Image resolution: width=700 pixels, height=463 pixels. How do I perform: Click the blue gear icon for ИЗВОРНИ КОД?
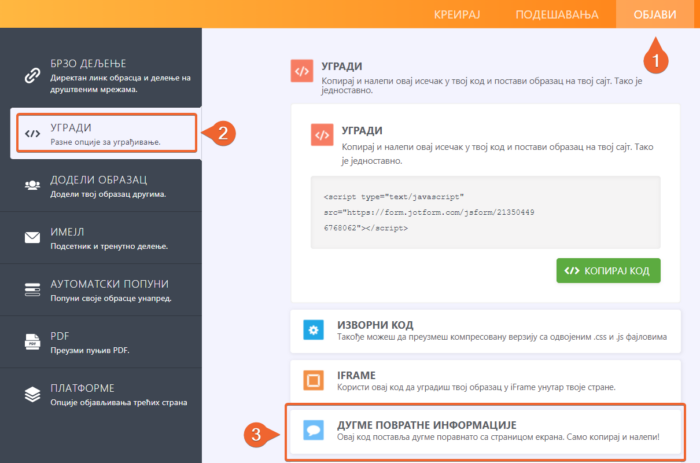tap(313, 330)
